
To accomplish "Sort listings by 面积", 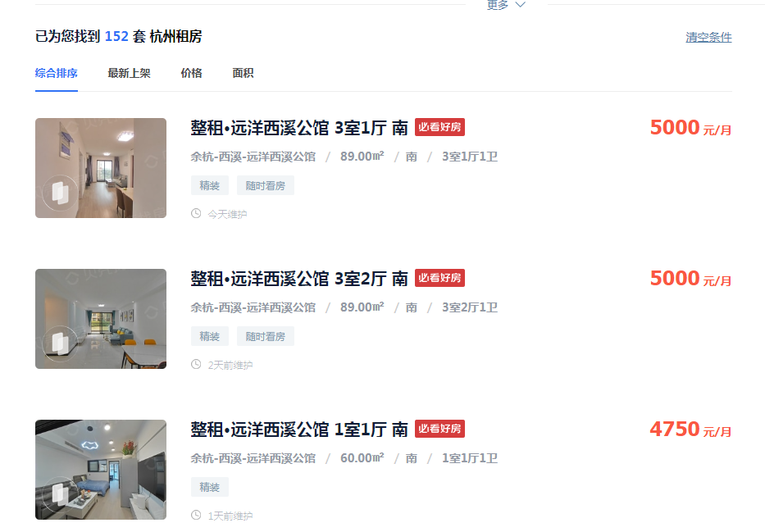I will (243, 73).
